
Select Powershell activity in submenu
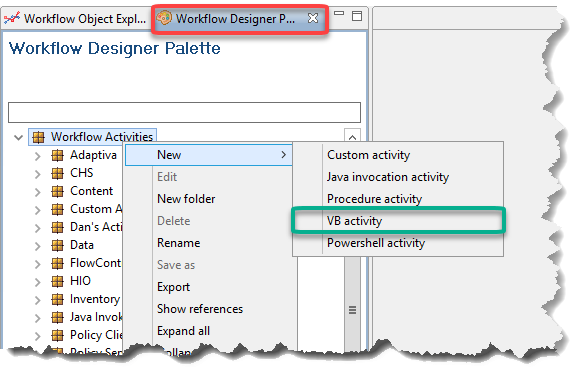(x=398, y=243)
